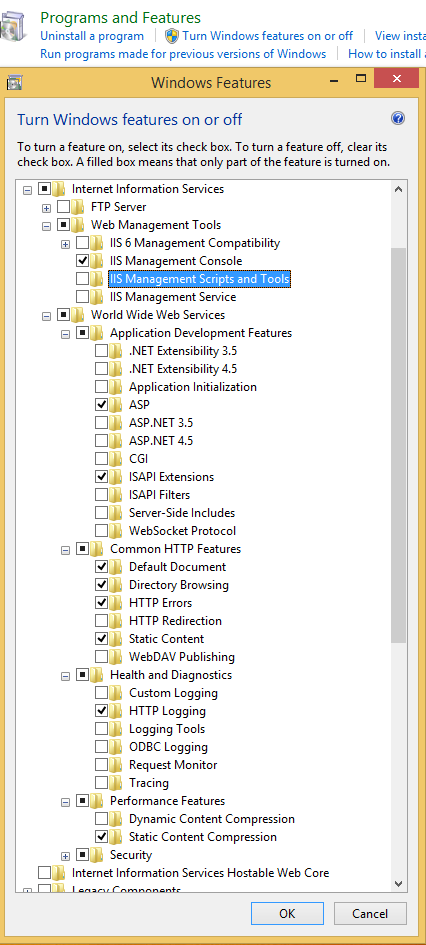The height and width of the screenshot is (945, 426).
Task: Collapse World Wide Web Services node
Action: point(46,315)
